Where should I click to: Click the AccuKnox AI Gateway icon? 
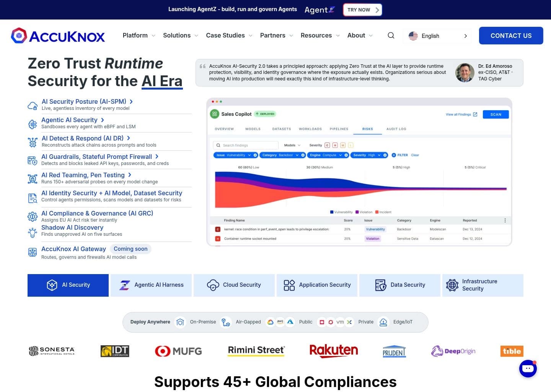coord(33,252)
